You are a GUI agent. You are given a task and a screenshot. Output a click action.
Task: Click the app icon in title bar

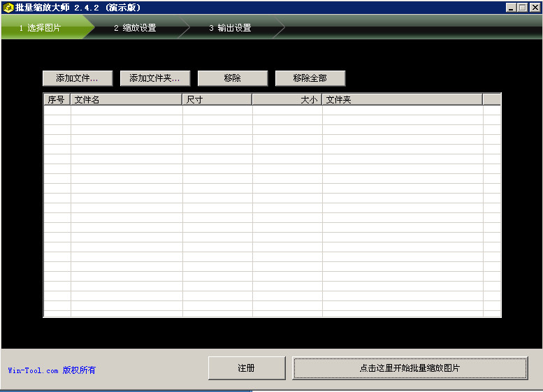(x=8, y=7)
